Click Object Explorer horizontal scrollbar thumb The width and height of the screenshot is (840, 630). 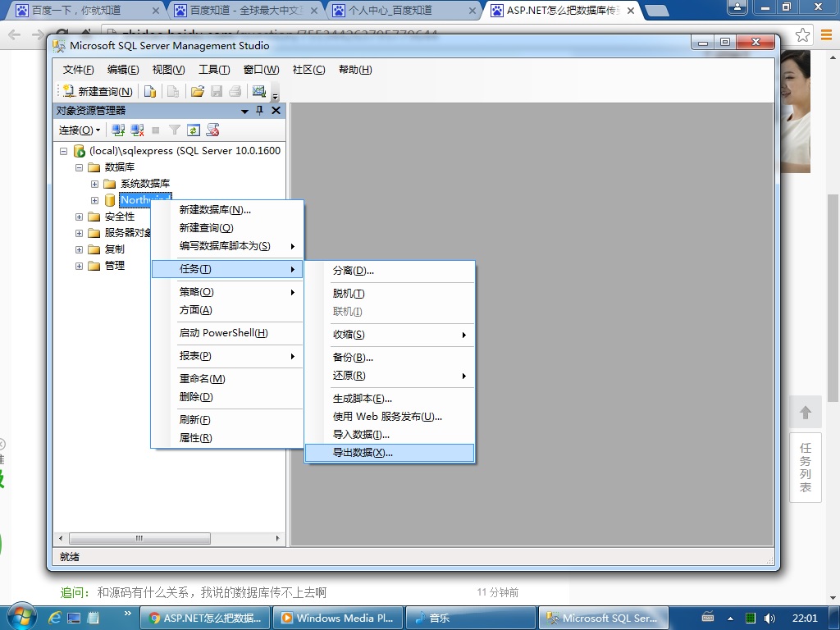tap(139, 538)
